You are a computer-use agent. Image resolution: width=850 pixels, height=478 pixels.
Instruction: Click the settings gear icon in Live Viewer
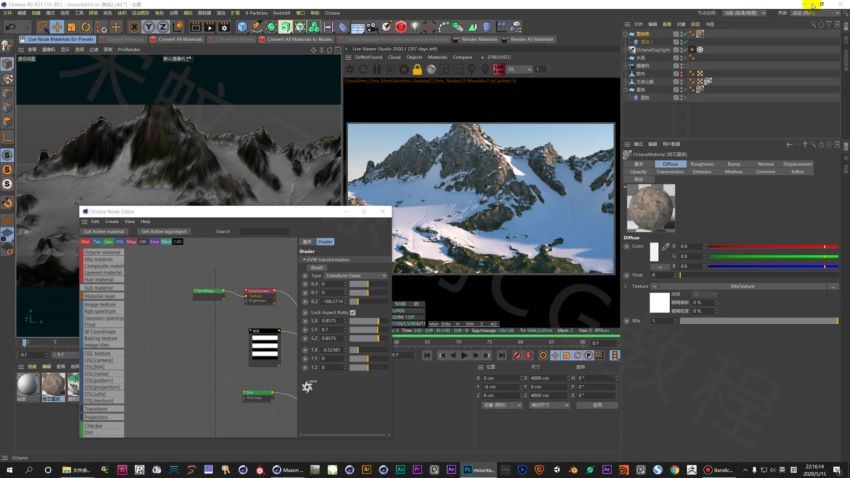[x=404, y=69]
